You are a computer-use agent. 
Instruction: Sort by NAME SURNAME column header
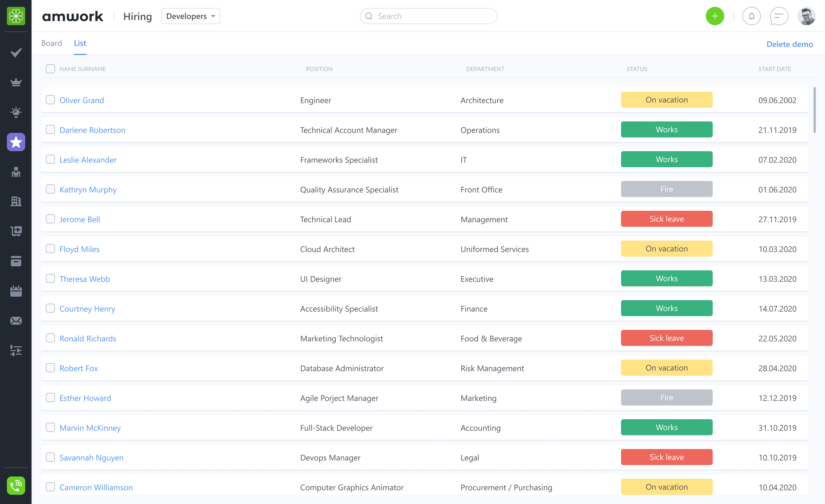[83, 69]
